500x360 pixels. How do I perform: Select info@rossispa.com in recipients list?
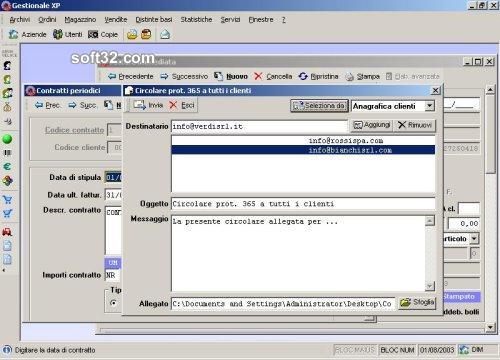click(x=303, y=141)
